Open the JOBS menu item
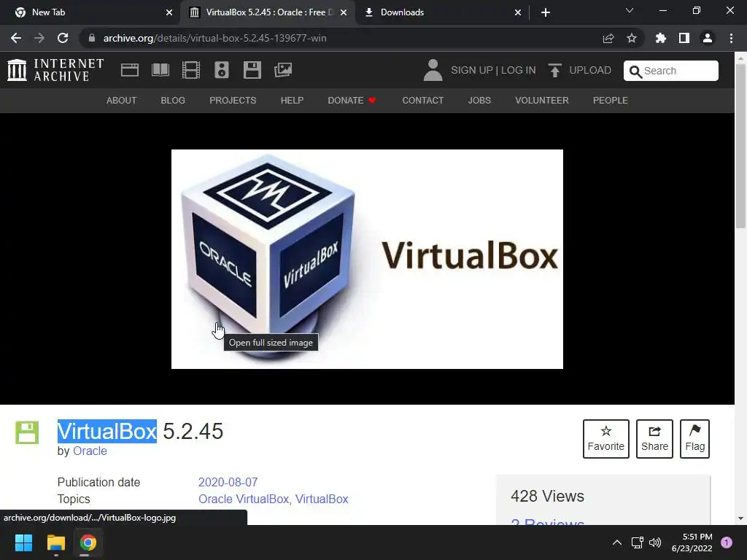The height and width of the screenshot is (560, 747). 479,101
